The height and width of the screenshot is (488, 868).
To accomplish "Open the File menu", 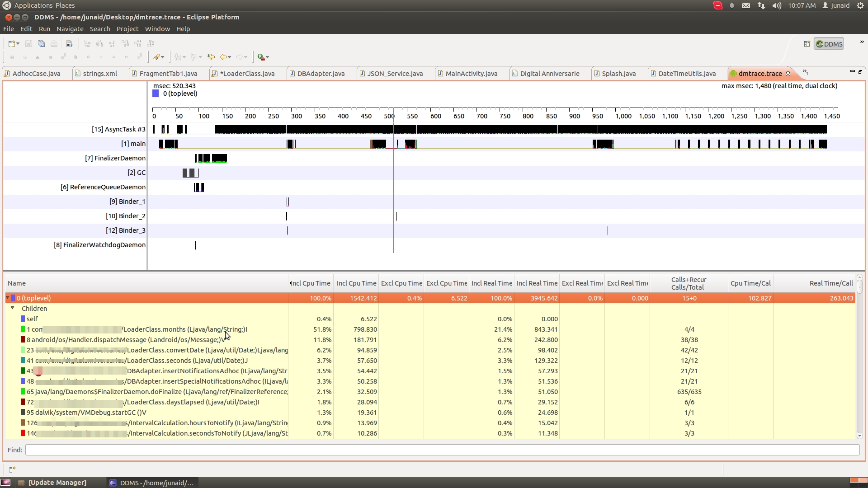I will click(9, 28).
